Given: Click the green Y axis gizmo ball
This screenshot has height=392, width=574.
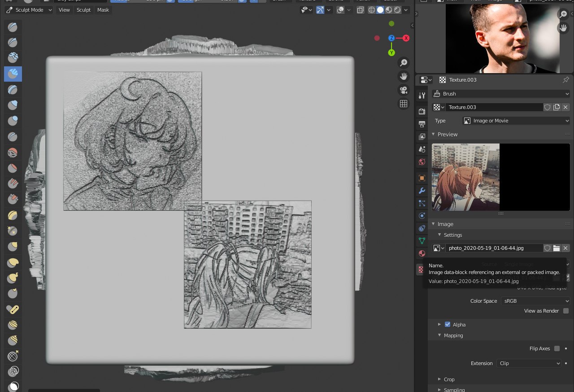Looking at the screenshot, I should (x=391, y=52).
